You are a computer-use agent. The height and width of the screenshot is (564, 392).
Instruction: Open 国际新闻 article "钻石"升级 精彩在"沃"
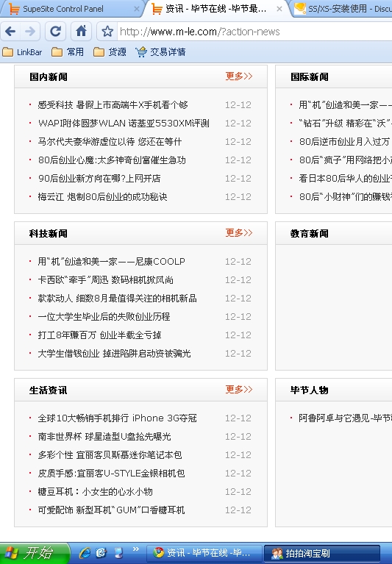point(345,124)
